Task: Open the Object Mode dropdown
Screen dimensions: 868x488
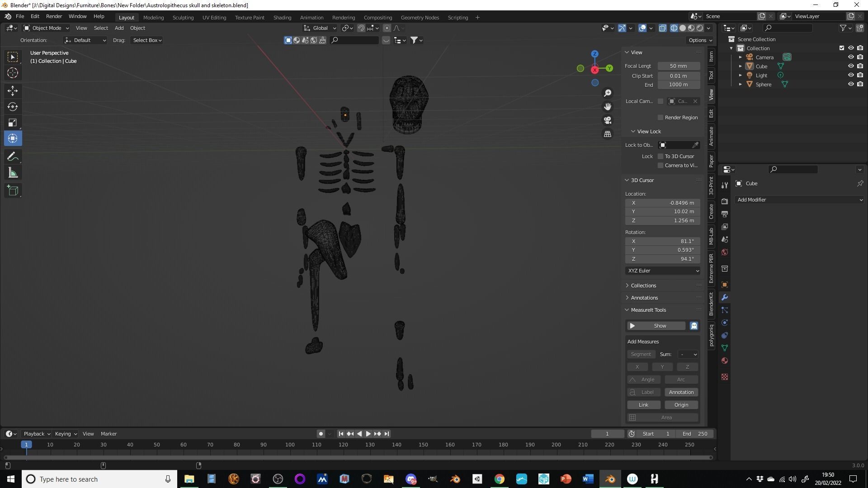Action: [x=46, y=28]
